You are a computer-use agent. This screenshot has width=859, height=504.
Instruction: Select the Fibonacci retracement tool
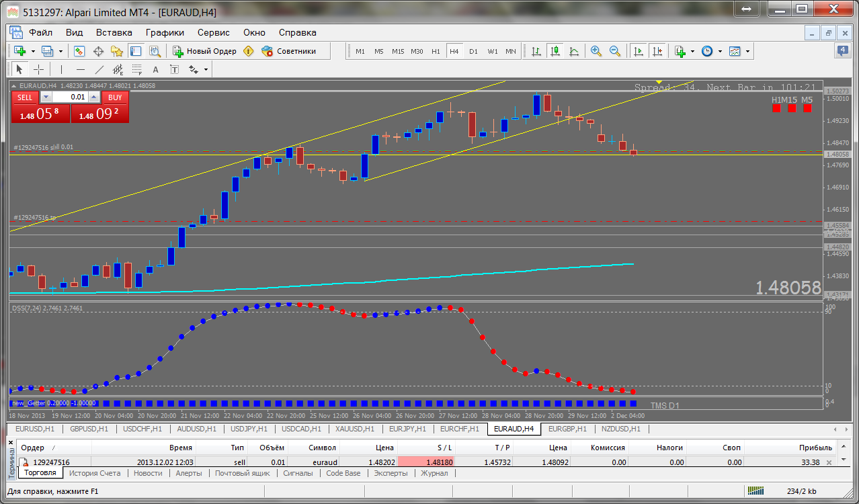pos(137,69)
